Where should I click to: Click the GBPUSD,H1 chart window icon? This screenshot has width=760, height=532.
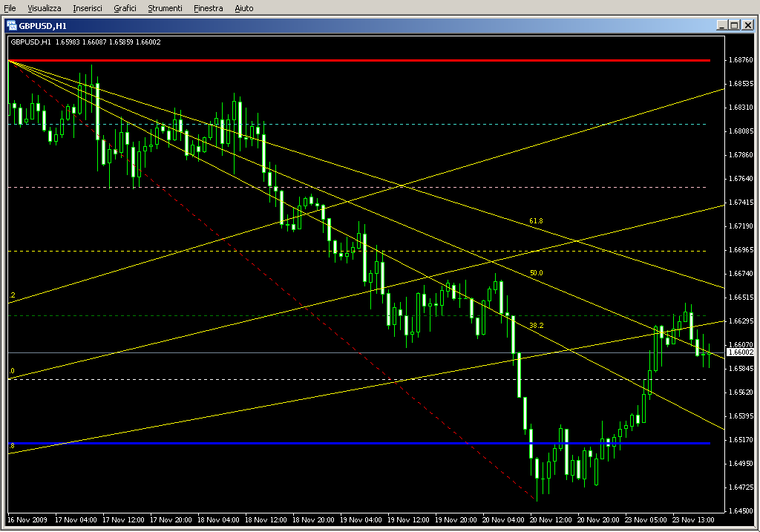click(x=12, y=25)
